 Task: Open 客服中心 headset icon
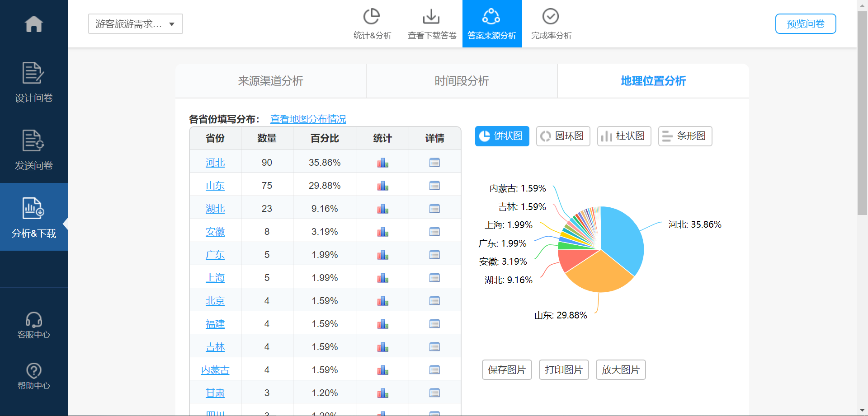[x=33, y=320]
